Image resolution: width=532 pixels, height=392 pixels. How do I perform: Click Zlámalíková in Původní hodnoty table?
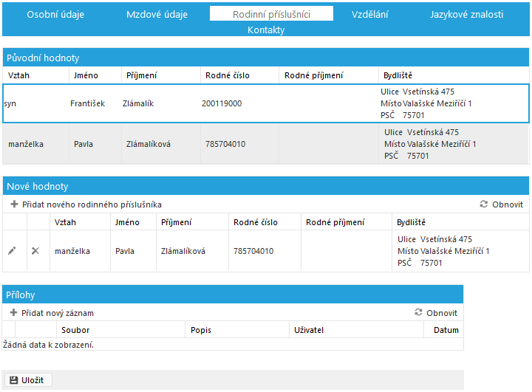pos(149,144)
